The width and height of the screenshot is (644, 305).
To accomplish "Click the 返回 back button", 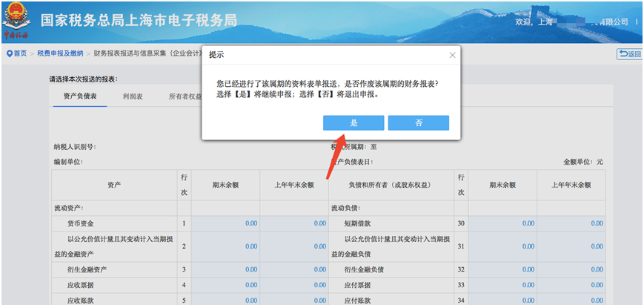I will tap(628, 53).
